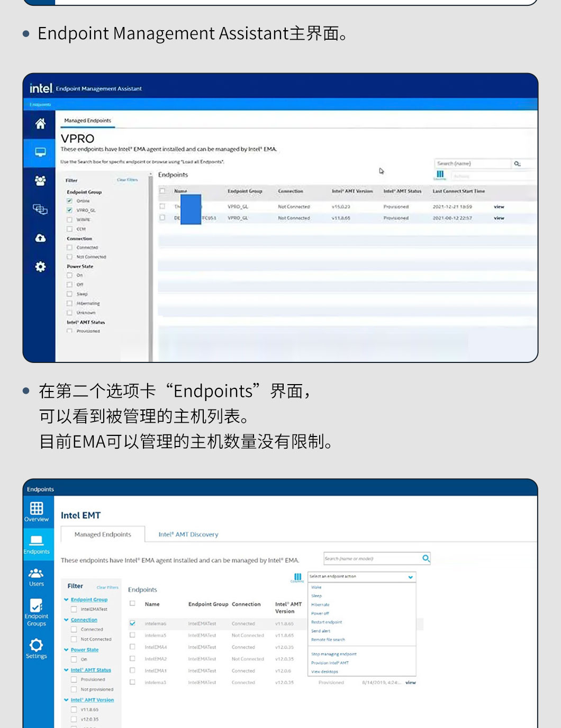
Task: Select the IntelEMA4 row checkbox
Action: (132, 647)
